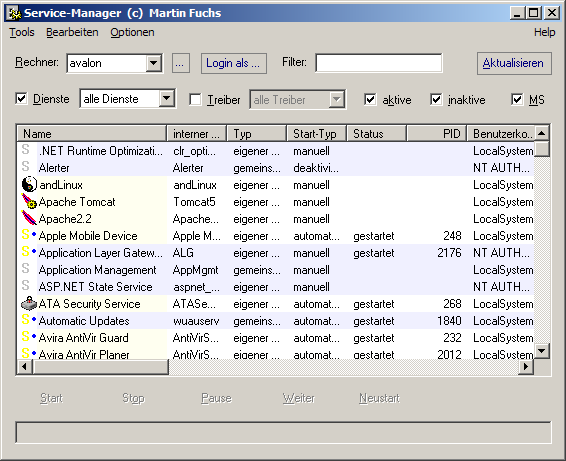Uncheck the inaktive checkbox

pos(436,100)
